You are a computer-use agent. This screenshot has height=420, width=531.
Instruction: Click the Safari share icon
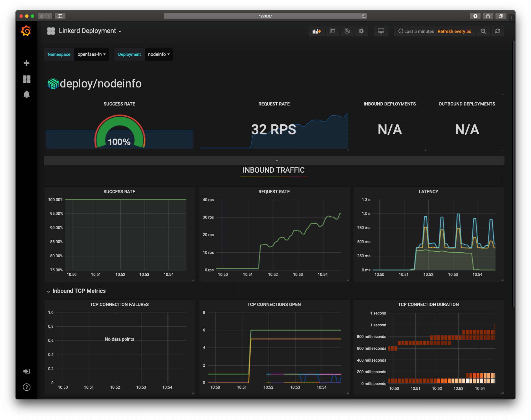[x=488, y=16]
